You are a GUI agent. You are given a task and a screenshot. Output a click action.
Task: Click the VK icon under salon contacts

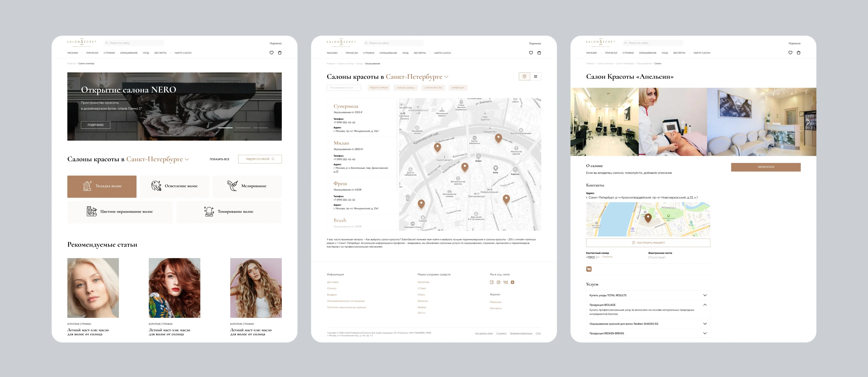coord(589,269)
